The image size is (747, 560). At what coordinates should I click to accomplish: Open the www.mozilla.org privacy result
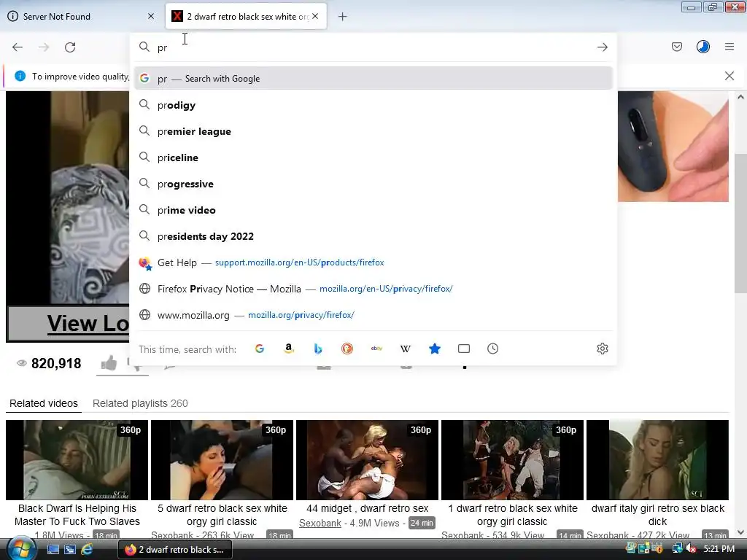coord(373,315)
